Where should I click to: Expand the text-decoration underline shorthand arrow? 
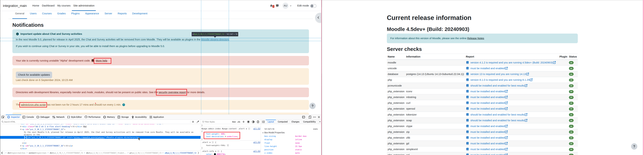(x=226, y=137)
